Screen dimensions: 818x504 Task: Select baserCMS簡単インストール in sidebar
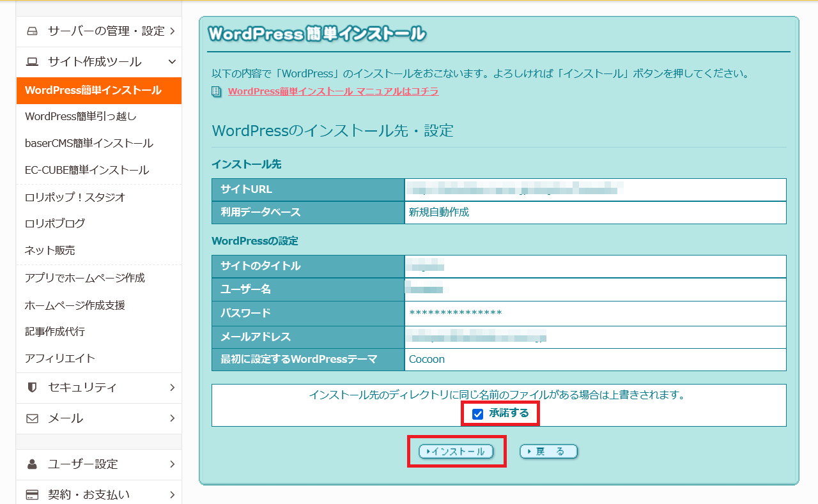(89, 143)
